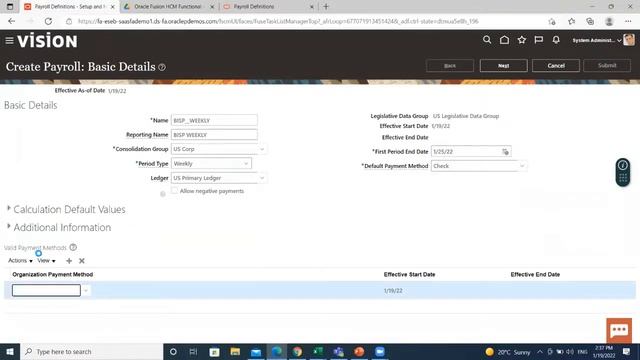
Task: Switch to the third Payroll Definitions tab
Action: [x=268, y=7]
